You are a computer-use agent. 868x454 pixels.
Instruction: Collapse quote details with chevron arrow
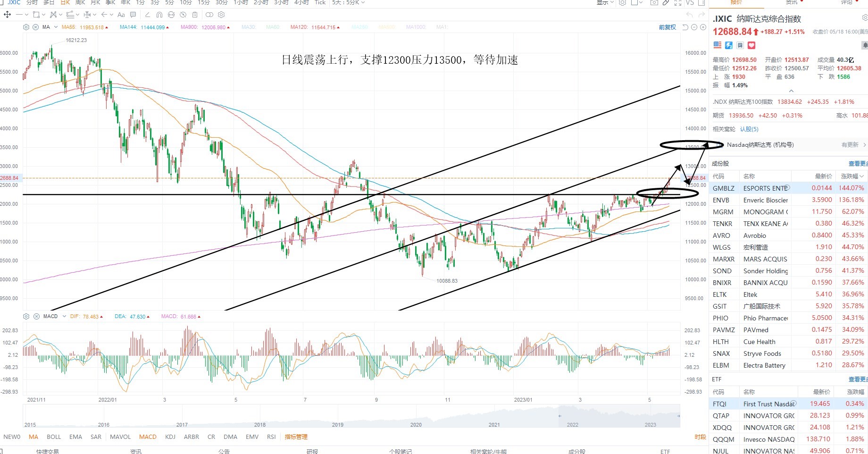pyautogui.click(x=791, y=91)
